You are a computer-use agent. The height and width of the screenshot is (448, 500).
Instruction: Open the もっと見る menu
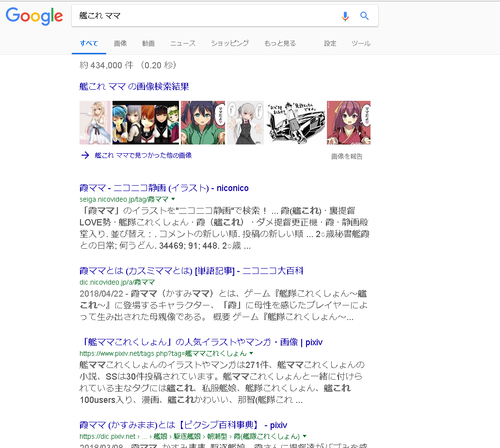[280, 43]
